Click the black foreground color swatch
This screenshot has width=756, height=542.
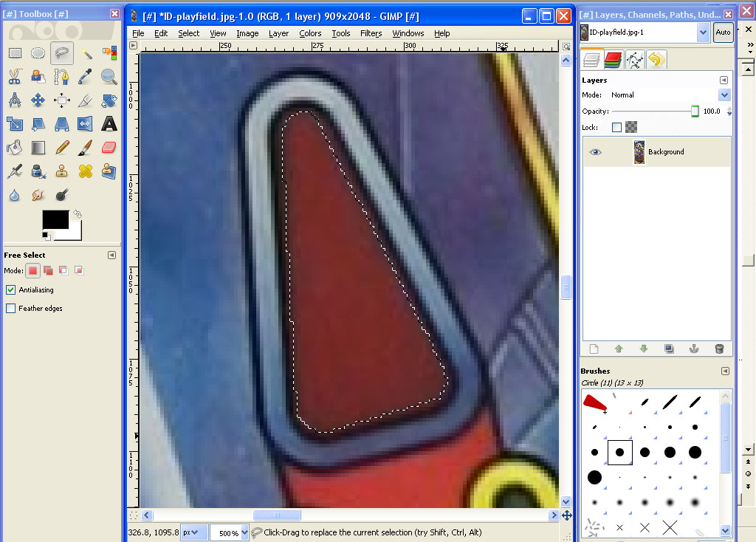pos(55,219)
